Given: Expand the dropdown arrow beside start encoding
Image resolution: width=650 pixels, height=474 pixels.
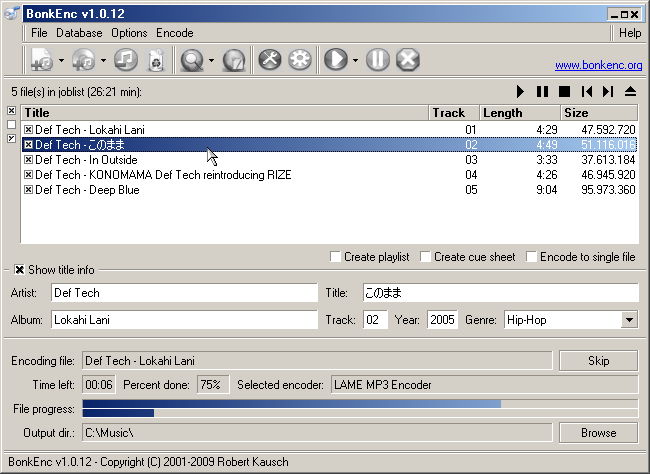Looking at the screenshot, I should pyautogui.click(x=355, y=61).
